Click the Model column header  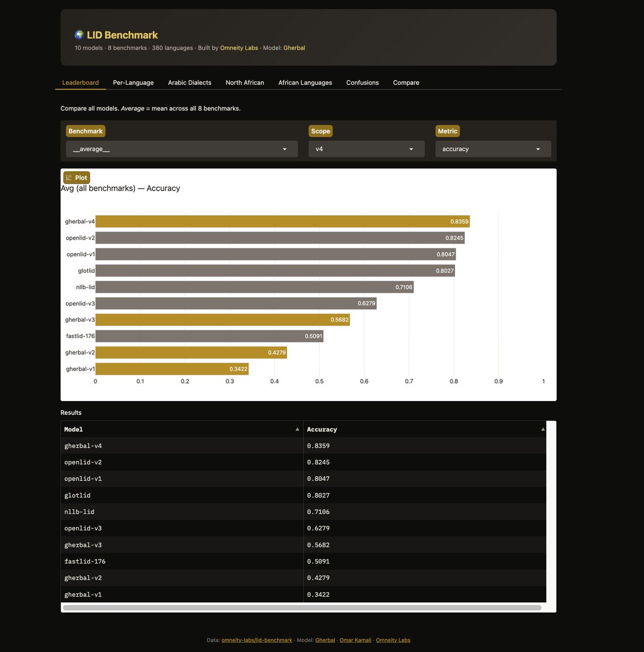point(182,429)
